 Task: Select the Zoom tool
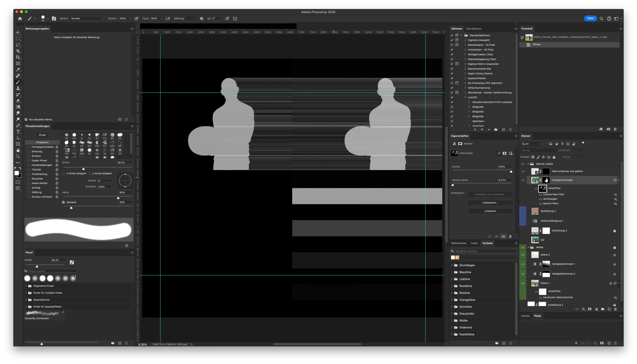tap(18, 157)
